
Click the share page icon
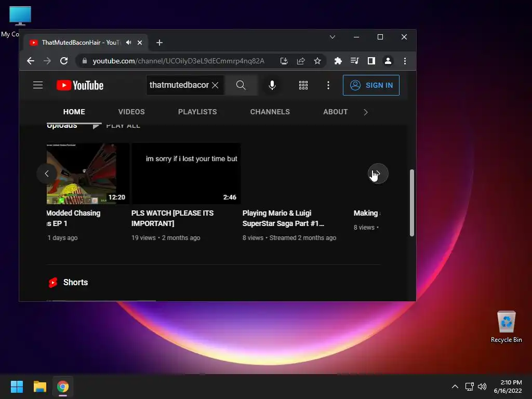click(301, 61)
